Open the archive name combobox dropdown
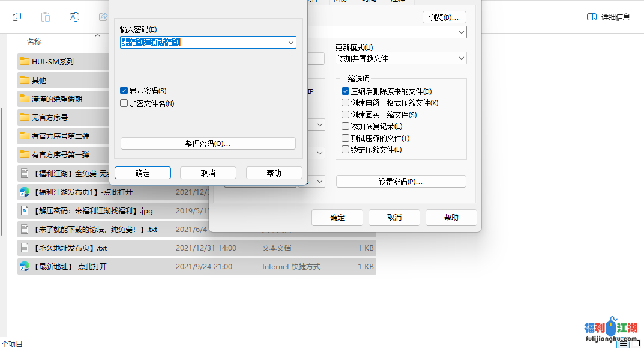This screenshot has width=644, height=348. (462, 32)
